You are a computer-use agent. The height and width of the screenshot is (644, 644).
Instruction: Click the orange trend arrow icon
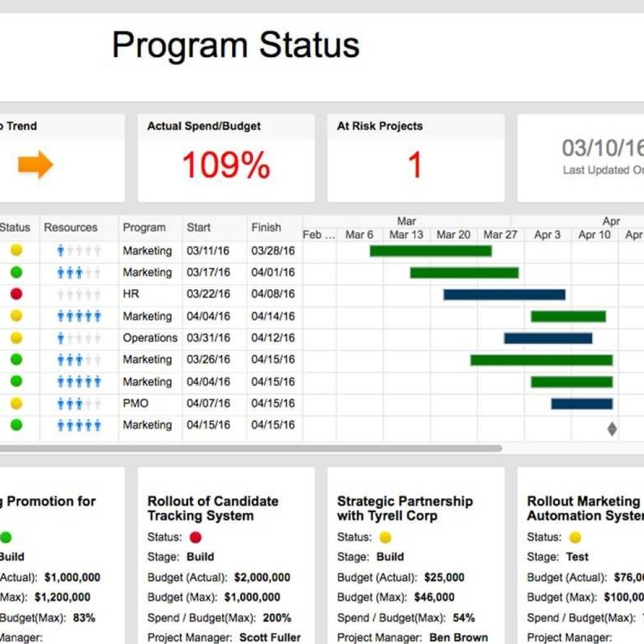pos(35,165)
